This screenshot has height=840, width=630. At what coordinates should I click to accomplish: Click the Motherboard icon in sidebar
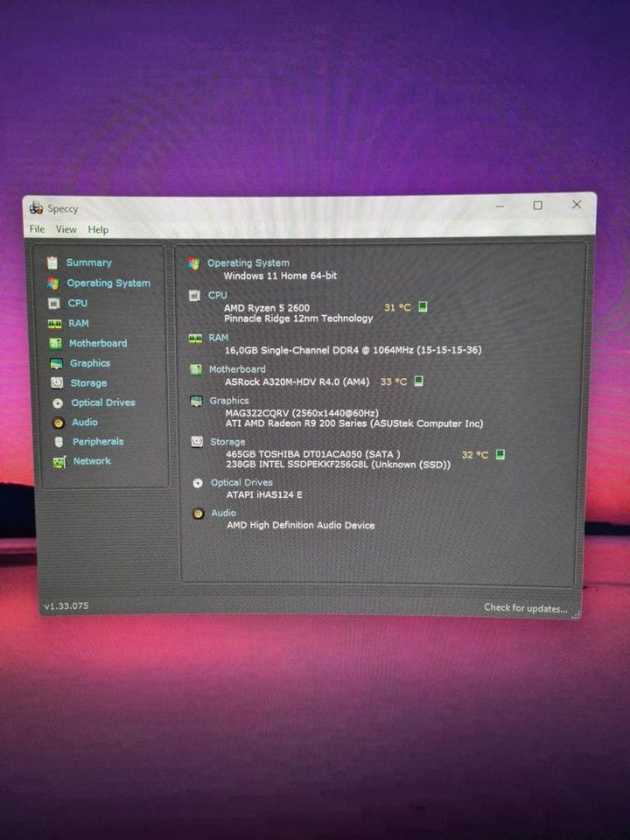[x=55, y=343]
